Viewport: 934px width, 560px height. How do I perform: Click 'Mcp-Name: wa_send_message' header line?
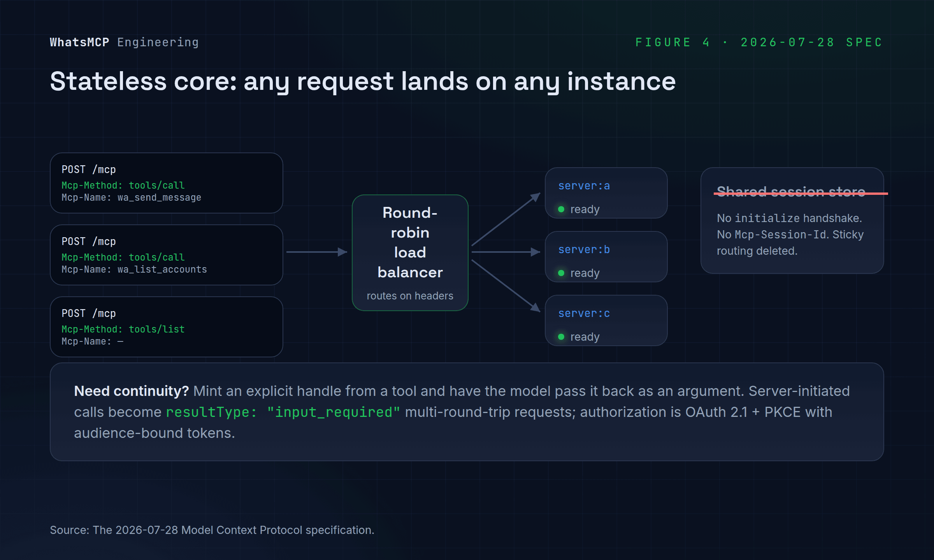point(132,198)
